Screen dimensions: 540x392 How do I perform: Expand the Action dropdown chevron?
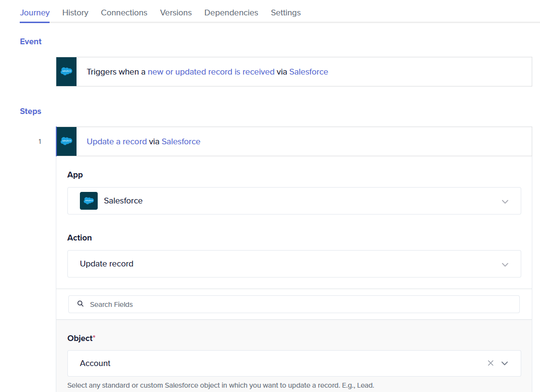click(505, 265)
